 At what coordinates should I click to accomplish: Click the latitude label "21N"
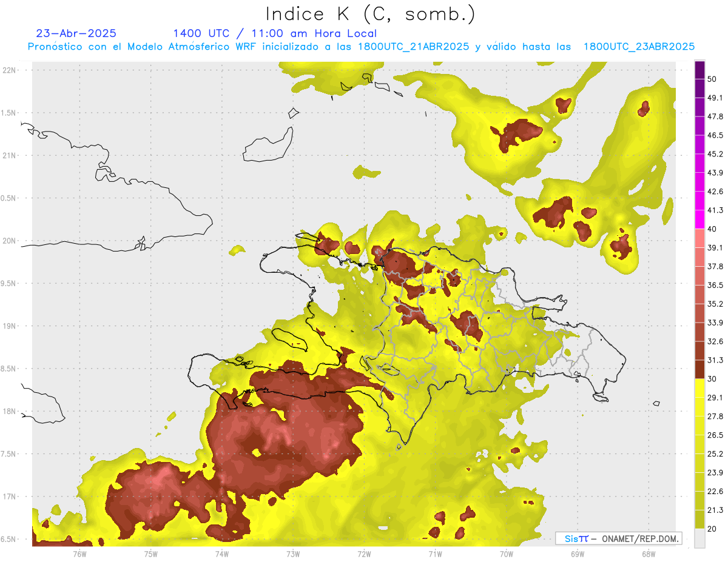10,156
